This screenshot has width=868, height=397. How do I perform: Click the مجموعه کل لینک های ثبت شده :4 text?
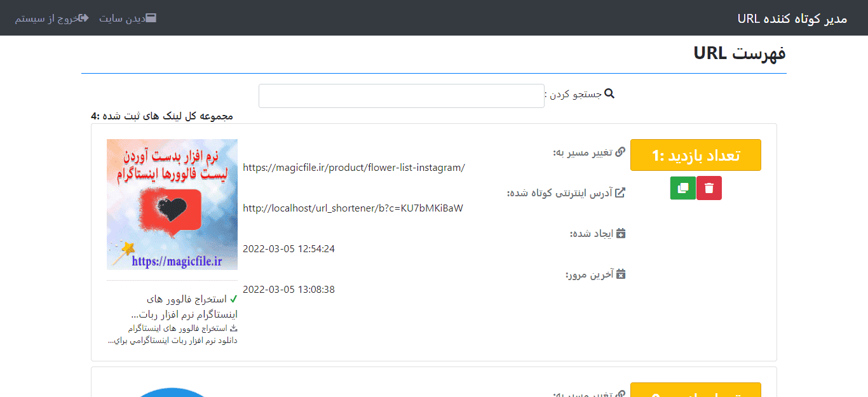tap(162, 116)
